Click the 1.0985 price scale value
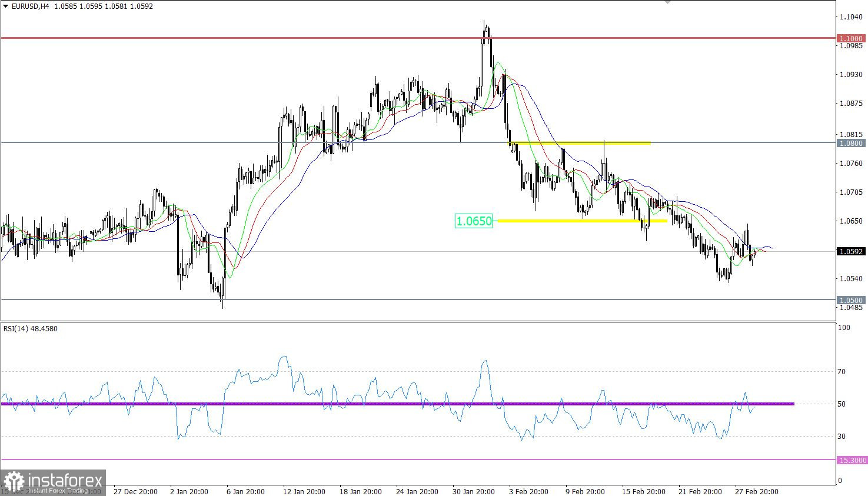The height and width of the screenshot is (496, 868). click(x=852, y=46)
